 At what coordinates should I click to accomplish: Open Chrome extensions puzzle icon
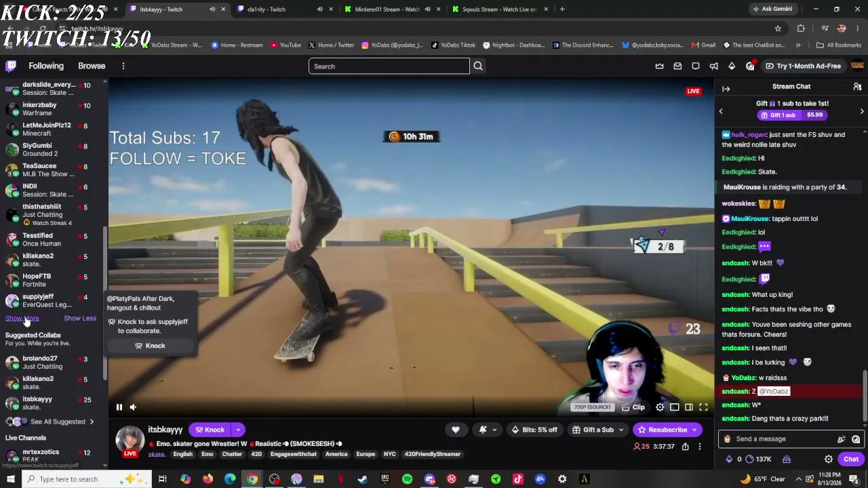coord(801,28)
